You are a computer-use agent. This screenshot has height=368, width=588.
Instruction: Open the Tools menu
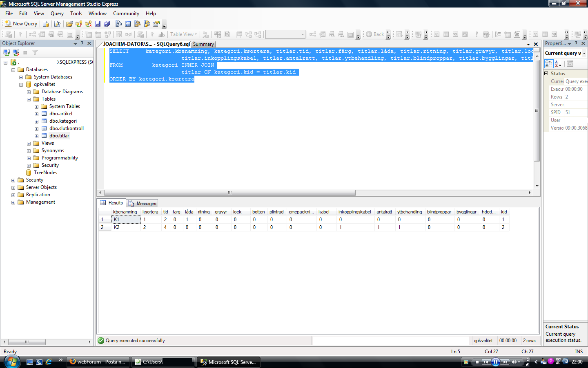[x=76, y=13]
